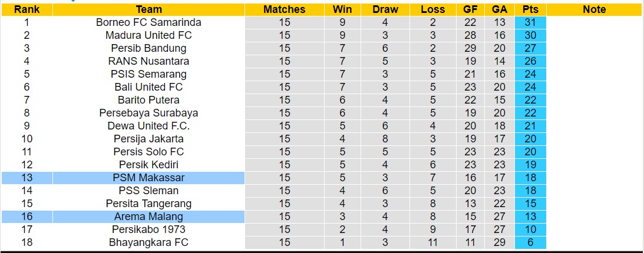Image resolution: width=644 pixels, height=253 pixels.
Task: Click the highlighted Arema Malang team
Action: point(148,217)
